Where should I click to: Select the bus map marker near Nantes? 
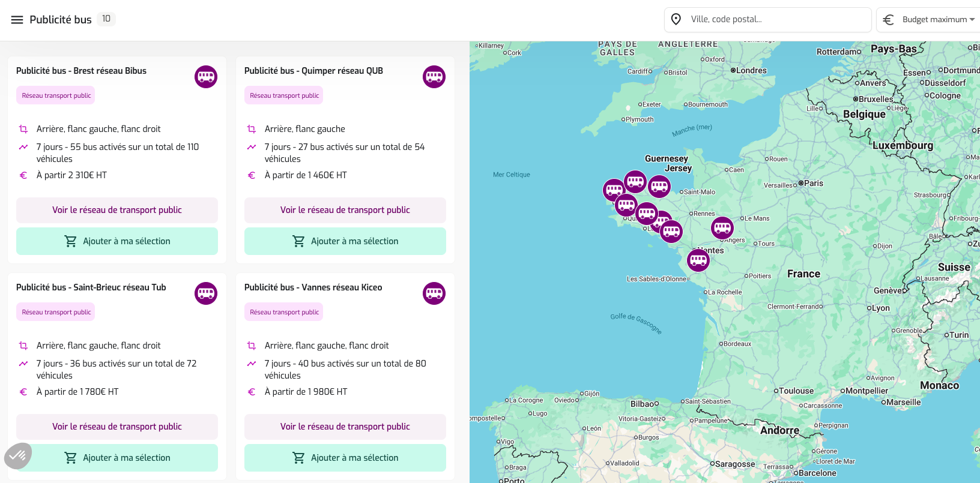pos(698,260)
